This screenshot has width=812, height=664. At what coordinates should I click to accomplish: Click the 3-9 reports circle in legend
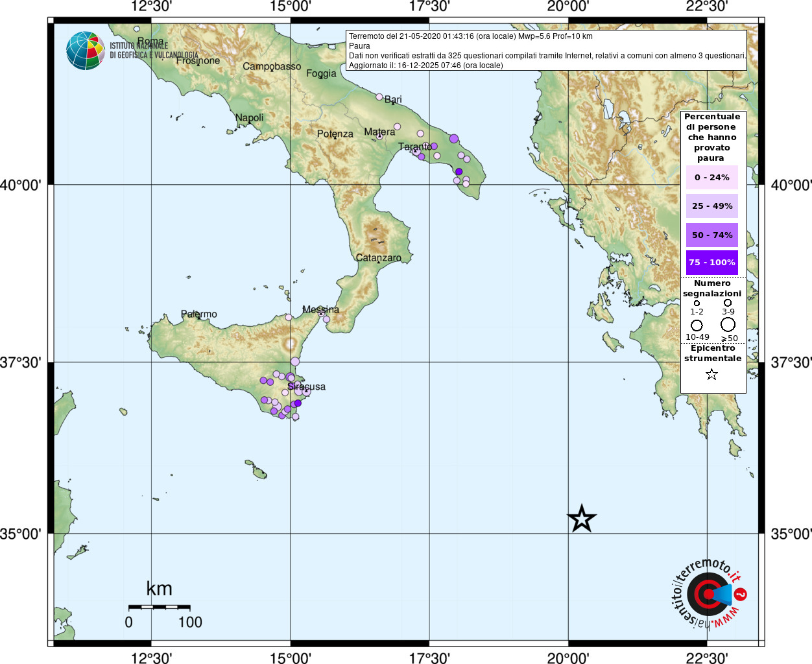point(728,303)
